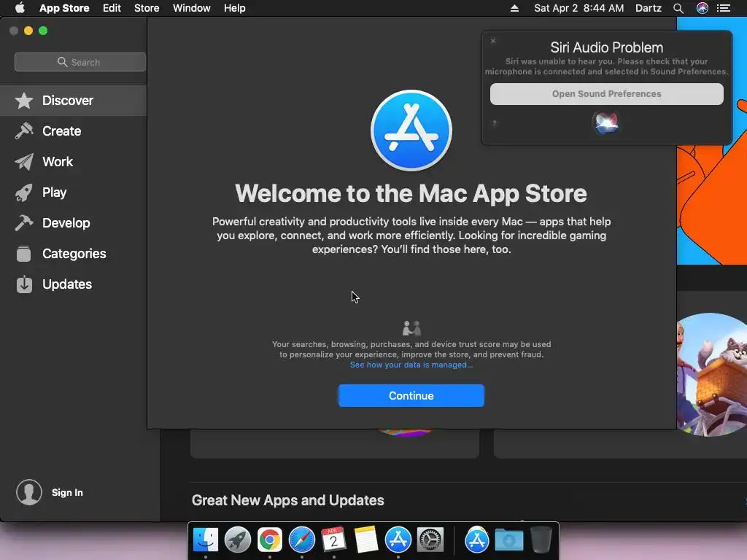
Task: Open the Categories icon in sidebar
Action: click(x=24, y=253)
